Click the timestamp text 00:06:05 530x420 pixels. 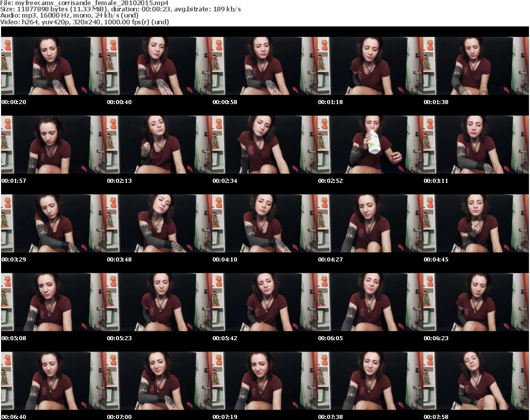(x=331, y=338)
